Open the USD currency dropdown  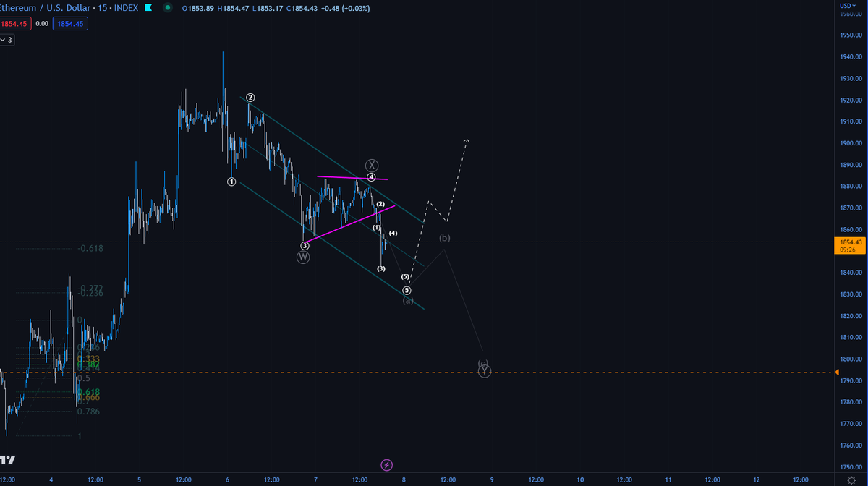click(846, 6)
